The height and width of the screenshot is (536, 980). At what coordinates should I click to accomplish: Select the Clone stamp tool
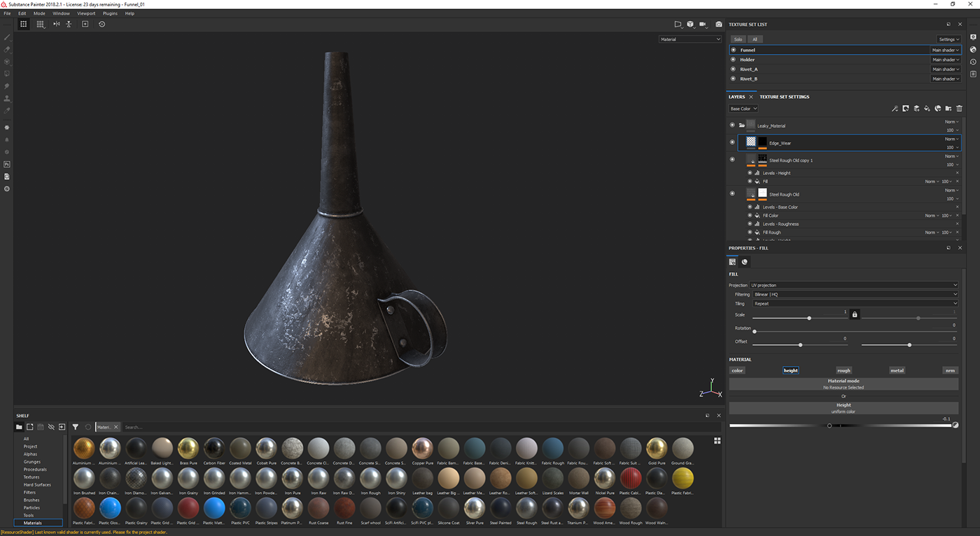pyautogui.click(x=7, y=98)
